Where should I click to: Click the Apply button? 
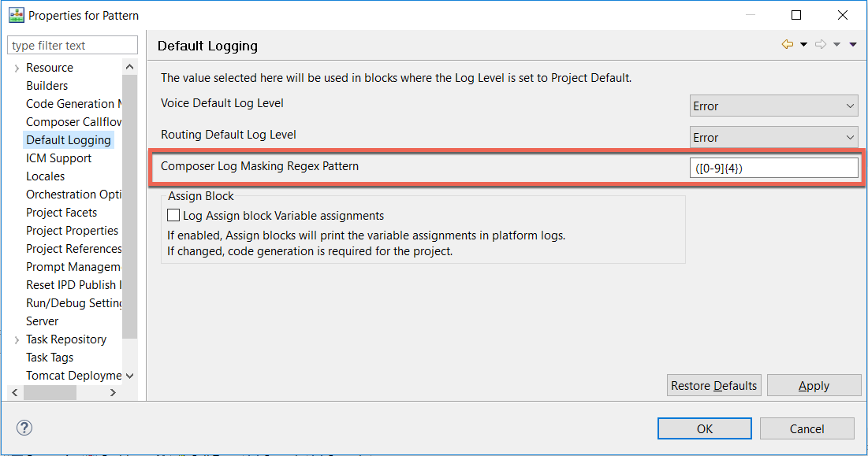pos(814,385)
